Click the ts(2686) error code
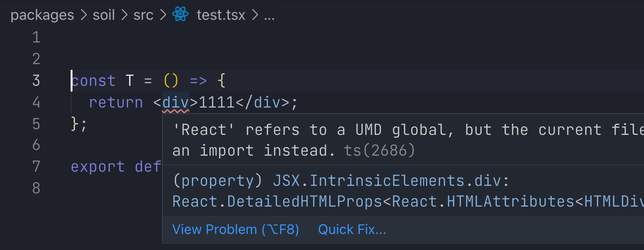The width and height of the screenshot is (644, 250). 379,150
